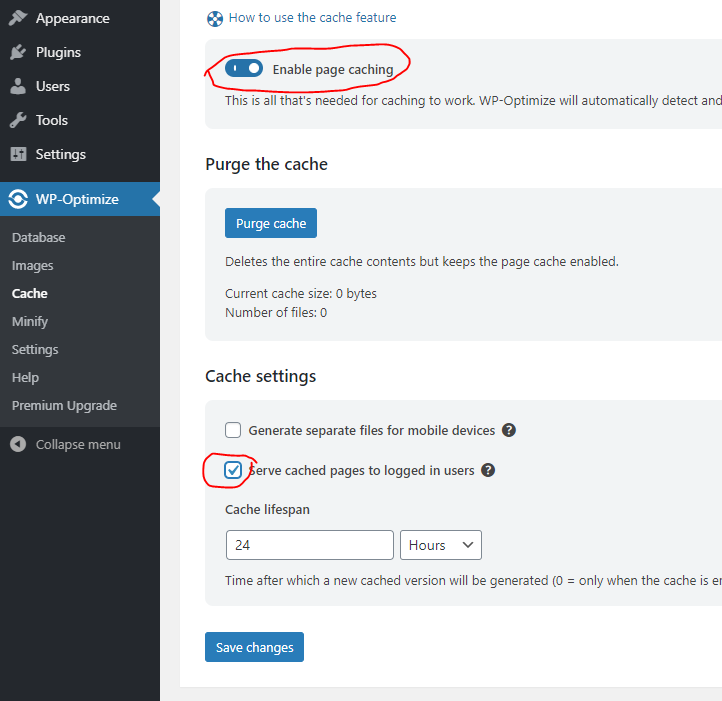
Task: Click the Appearance paintbrush icon
Action: point(18,18)
